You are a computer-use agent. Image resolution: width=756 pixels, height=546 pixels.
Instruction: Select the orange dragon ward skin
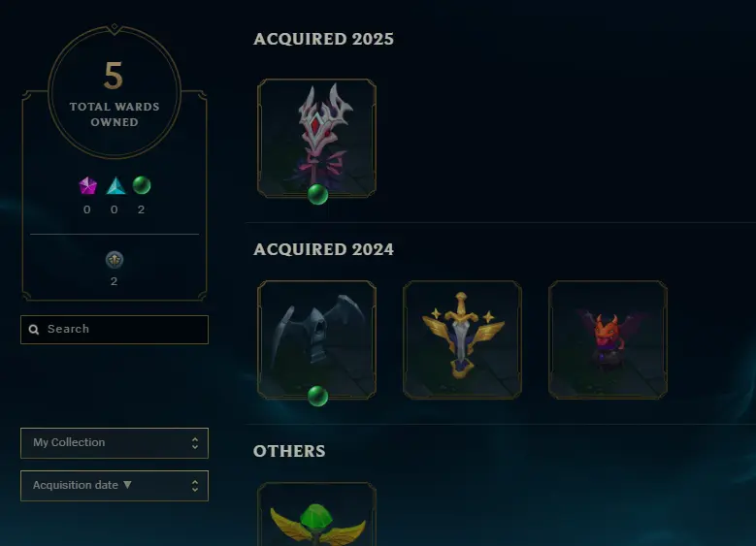tap(608, 339)
